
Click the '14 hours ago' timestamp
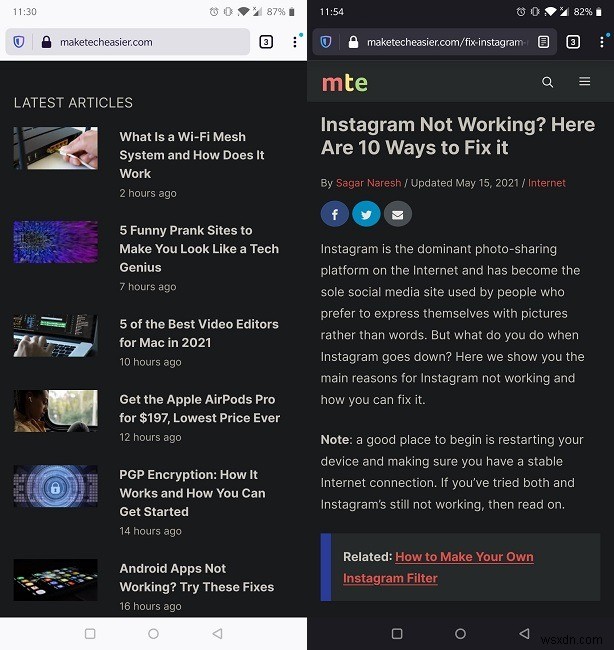tap(150, 531)
